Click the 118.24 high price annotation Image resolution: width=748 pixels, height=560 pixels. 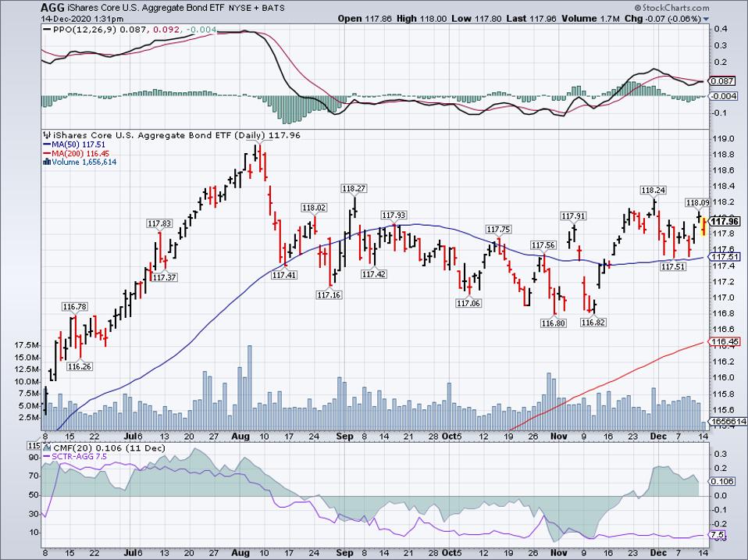tap(653, 190)
